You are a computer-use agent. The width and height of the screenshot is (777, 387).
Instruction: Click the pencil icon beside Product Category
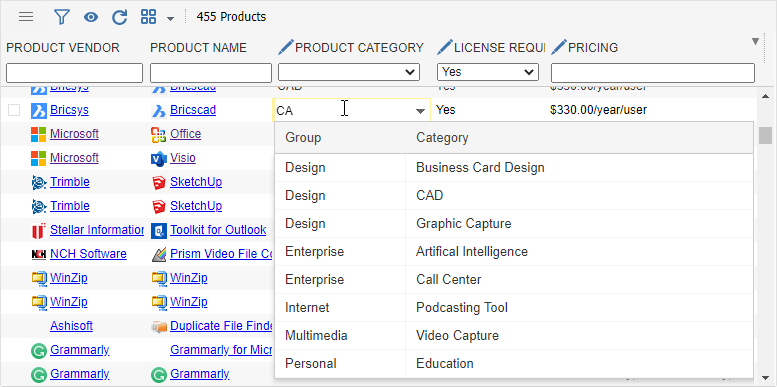(286, 48)
